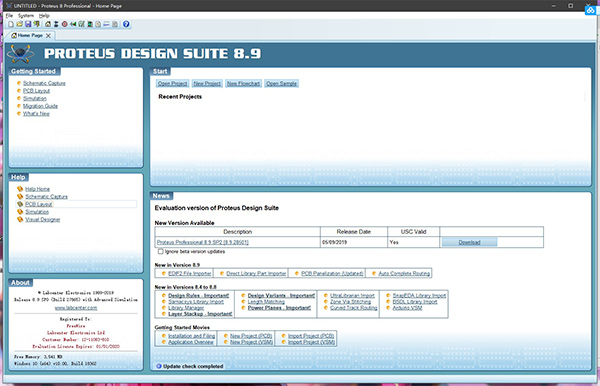Viewport: 600px width, 386px height.
Task: Click the New Project button in Start panel
Action: 207,83
